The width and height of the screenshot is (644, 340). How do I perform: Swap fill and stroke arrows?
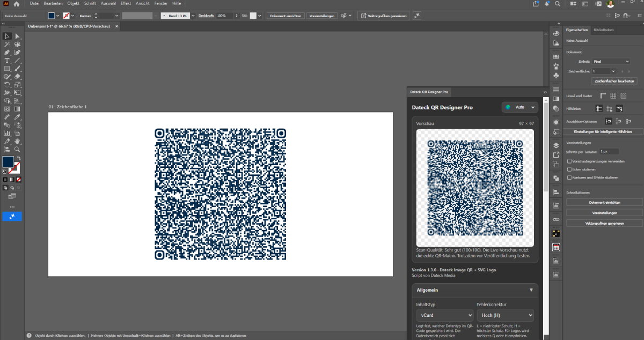click(18, 158)
